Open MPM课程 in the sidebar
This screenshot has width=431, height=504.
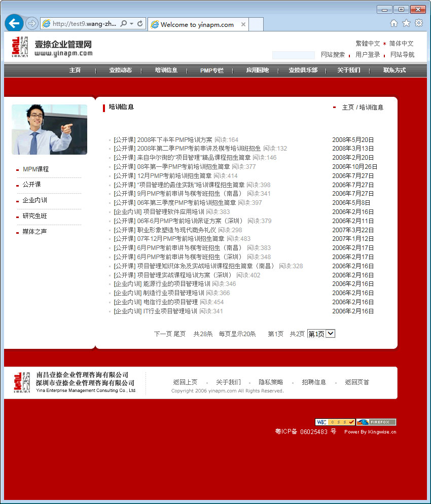35,169
